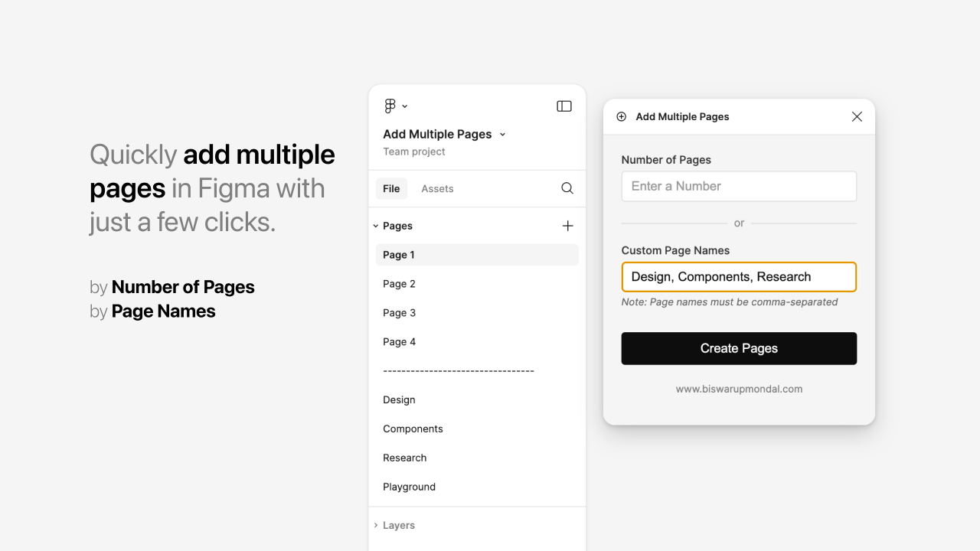Click the plugin circle-plus icon
This screenshot has width=980, height=551.
pyautogui.click(x=622, y=117)
